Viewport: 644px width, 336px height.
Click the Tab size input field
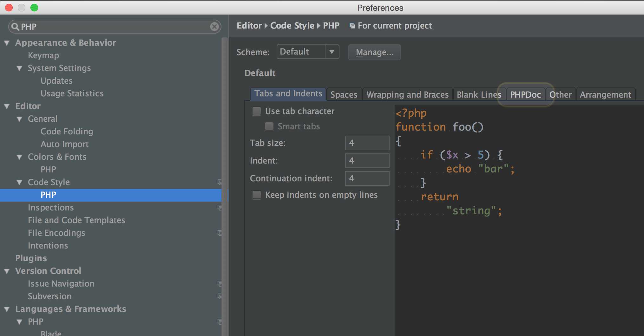pyautogui.click(x=367, y=143)
